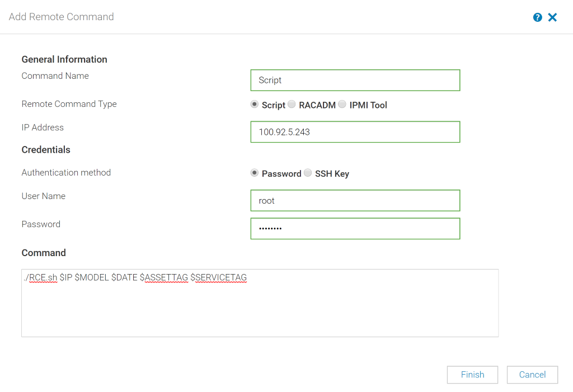The image size is (573, 392).
Task: Click the IP Address field
Action: [355, 132]
